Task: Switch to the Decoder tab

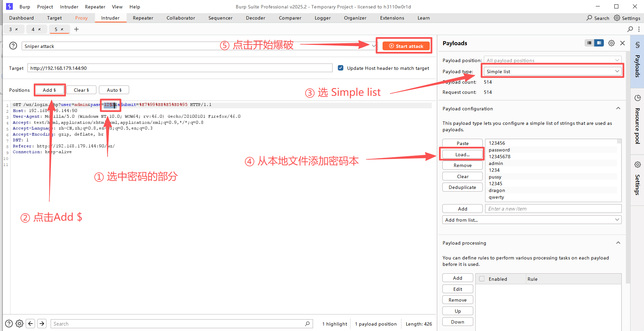Action: pos(255,18)
